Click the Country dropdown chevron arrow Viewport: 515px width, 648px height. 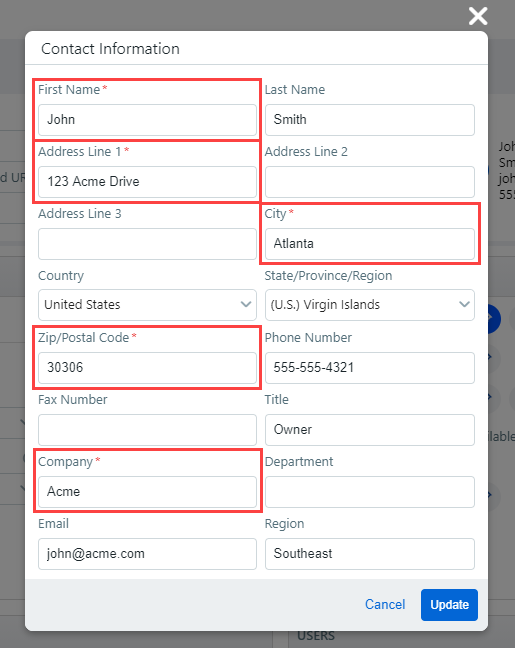point(246,305)
